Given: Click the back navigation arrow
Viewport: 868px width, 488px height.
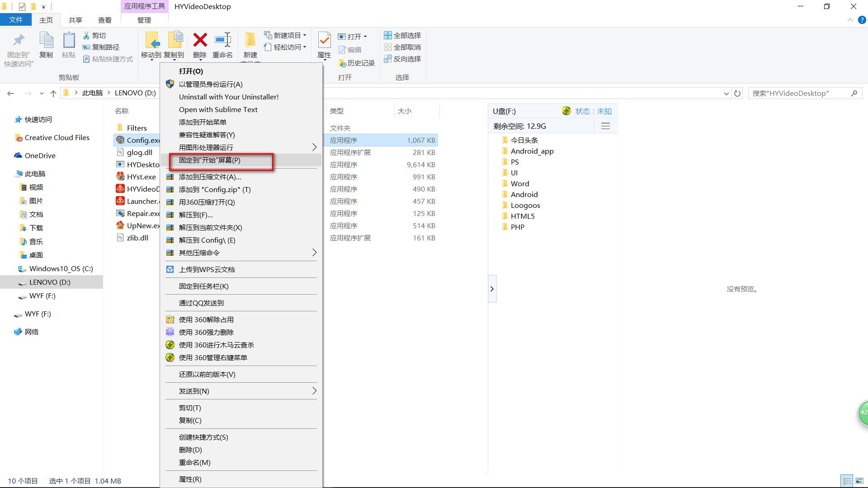Looking at the screenshot, I should tap(10, 93).
